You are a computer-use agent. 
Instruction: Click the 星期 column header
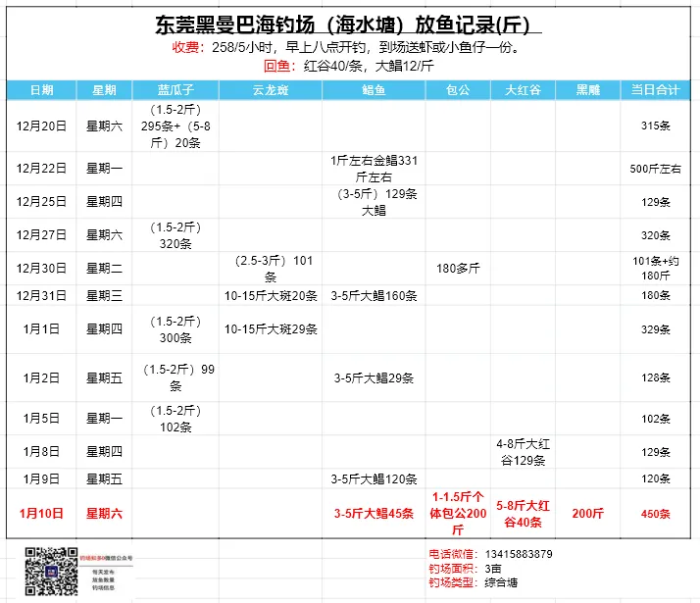click(104, 90)
